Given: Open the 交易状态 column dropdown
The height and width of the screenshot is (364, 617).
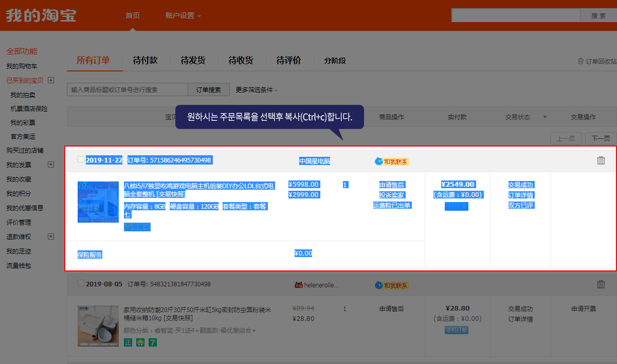Looking at the screenshot, I should [x=545, y=117].
